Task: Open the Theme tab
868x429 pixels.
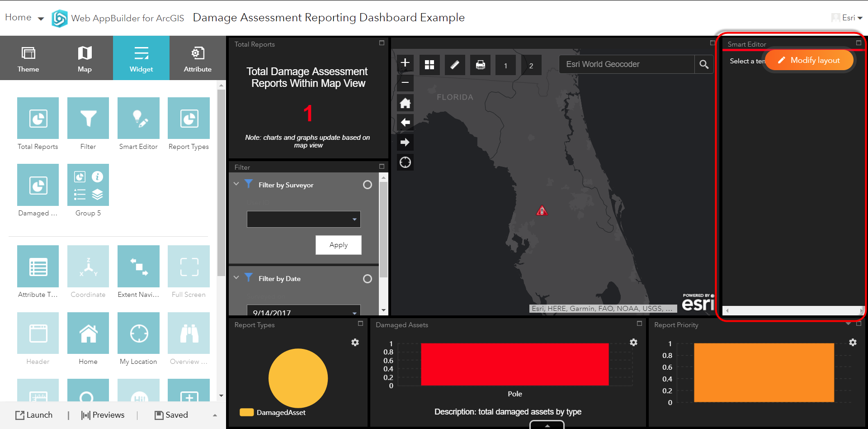Action: pos(28,58)
